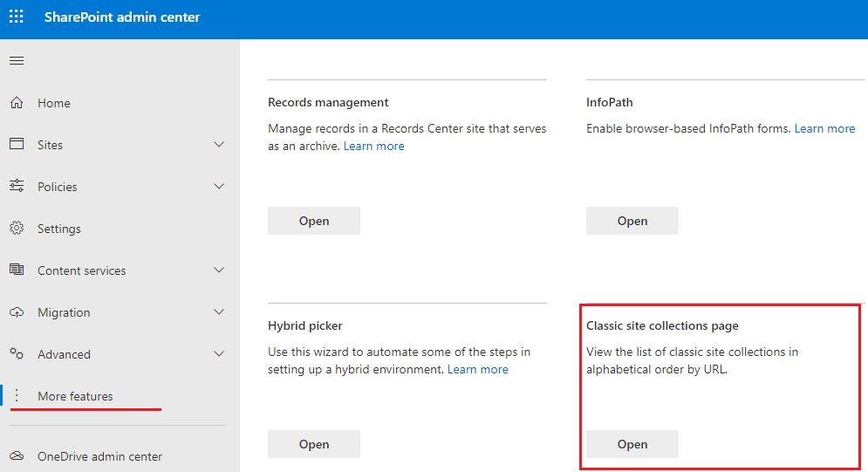Expand the Advanced chevron

point(219,354)
